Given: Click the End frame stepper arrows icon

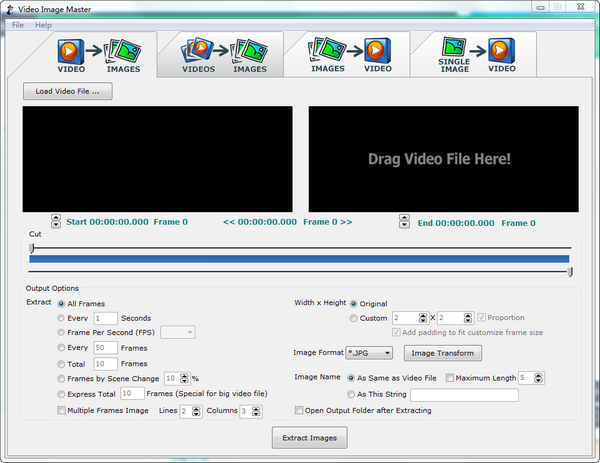Looking at the screenshot, I should pyautogui.click(x=403, y=223).
